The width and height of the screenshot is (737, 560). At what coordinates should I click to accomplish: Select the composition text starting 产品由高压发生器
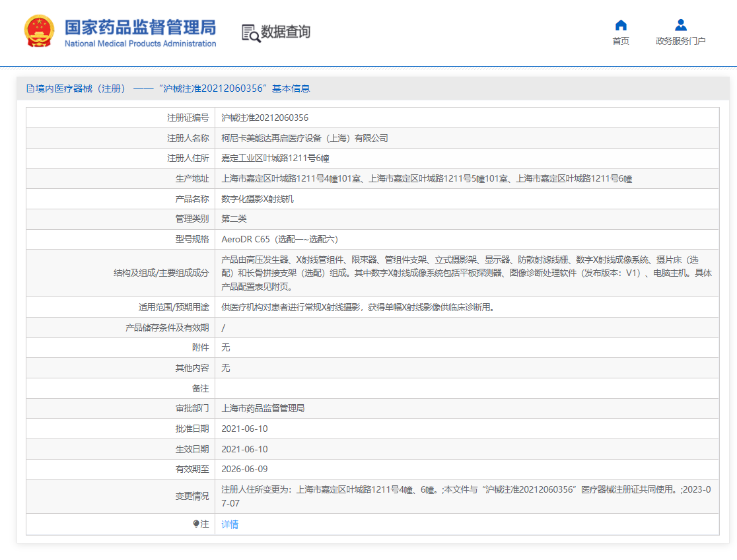(x=467, y=273)
